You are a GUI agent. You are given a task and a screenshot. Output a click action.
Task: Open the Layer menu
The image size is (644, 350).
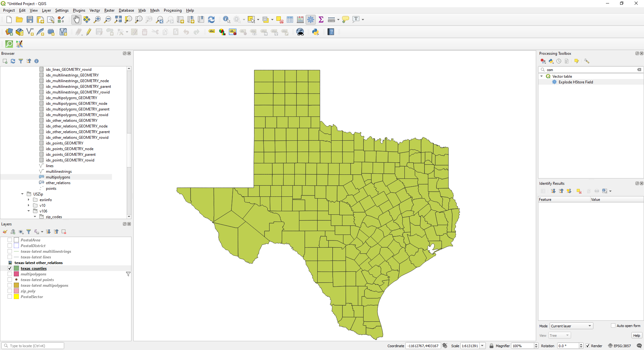point(47,10)
